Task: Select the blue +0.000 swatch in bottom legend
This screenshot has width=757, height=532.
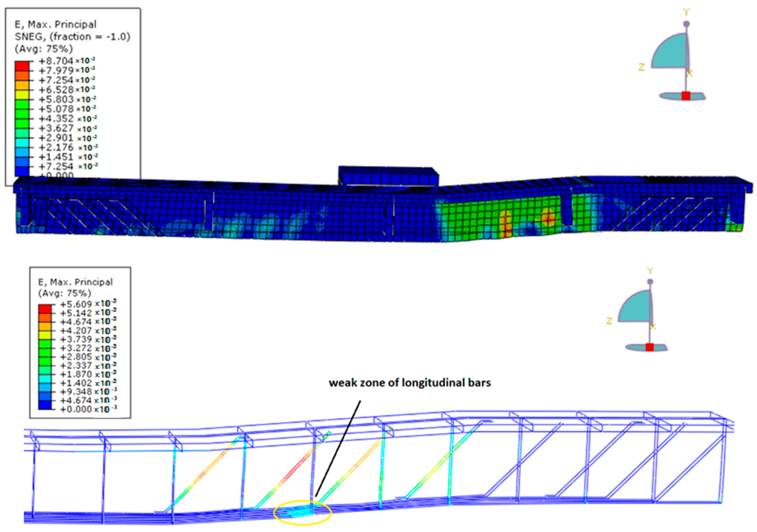Action: (x=45, y=405)
